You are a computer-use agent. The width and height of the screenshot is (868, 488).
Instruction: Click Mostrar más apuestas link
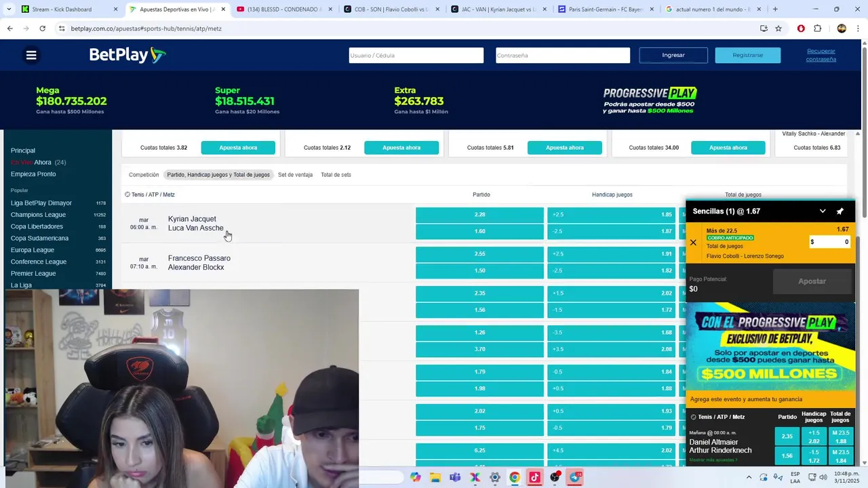click(713, 460)
